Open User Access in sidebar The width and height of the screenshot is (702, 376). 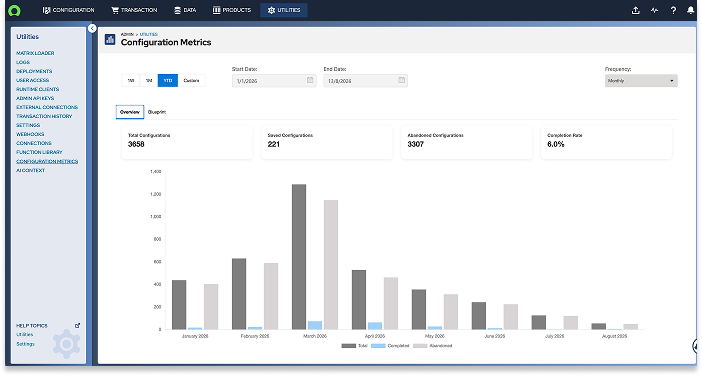tap(33, 80)
